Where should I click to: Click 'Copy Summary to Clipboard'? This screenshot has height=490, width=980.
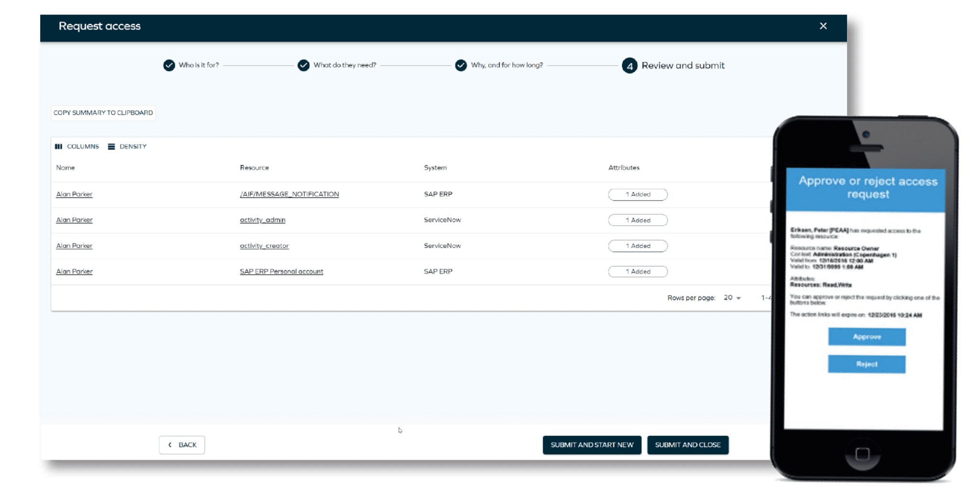pos(103,113)
